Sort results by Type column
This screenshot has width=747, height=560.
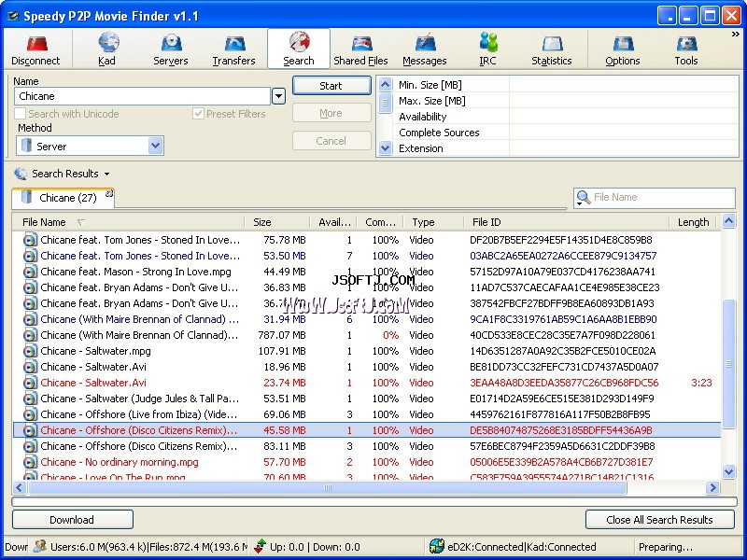[x=433, y=222]
